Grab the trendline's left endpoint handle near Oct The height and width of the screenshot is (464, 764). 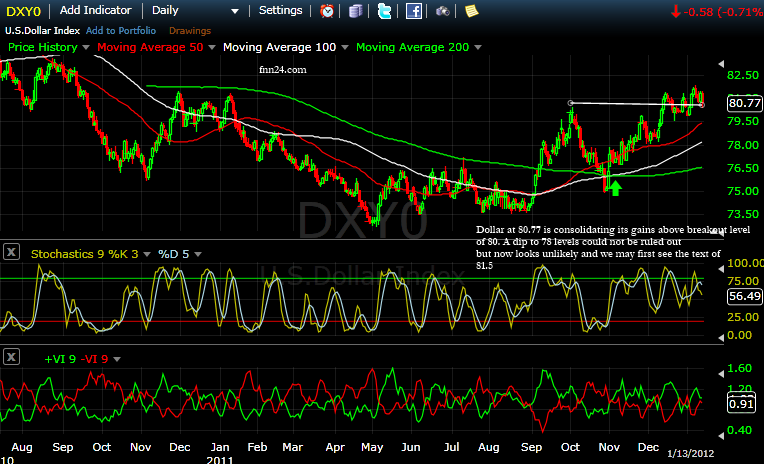click(571, 103)
